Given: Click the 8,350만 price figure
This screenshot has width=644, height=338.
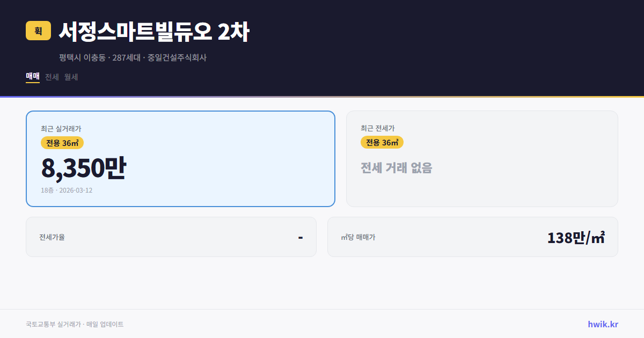Looking at the screenshot, I should [84, 167].
